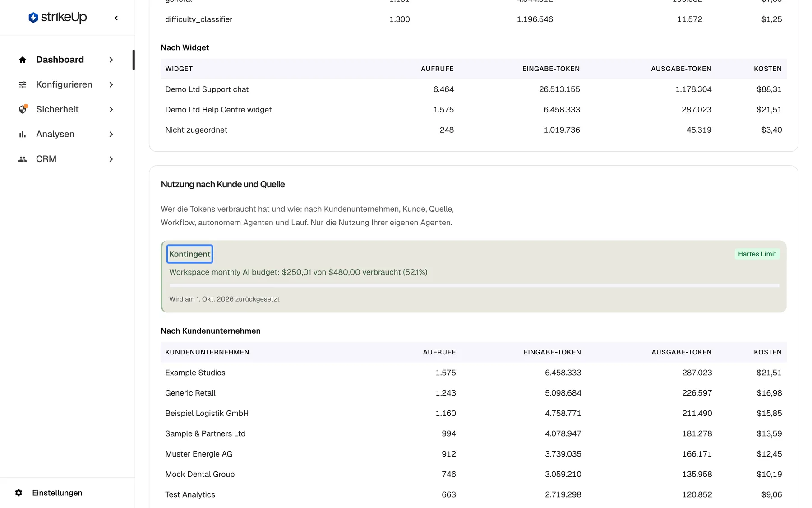Screen dimensions: 812x508
Task: Expand the Dashboard chevron
Action: (x=111, y=60)
